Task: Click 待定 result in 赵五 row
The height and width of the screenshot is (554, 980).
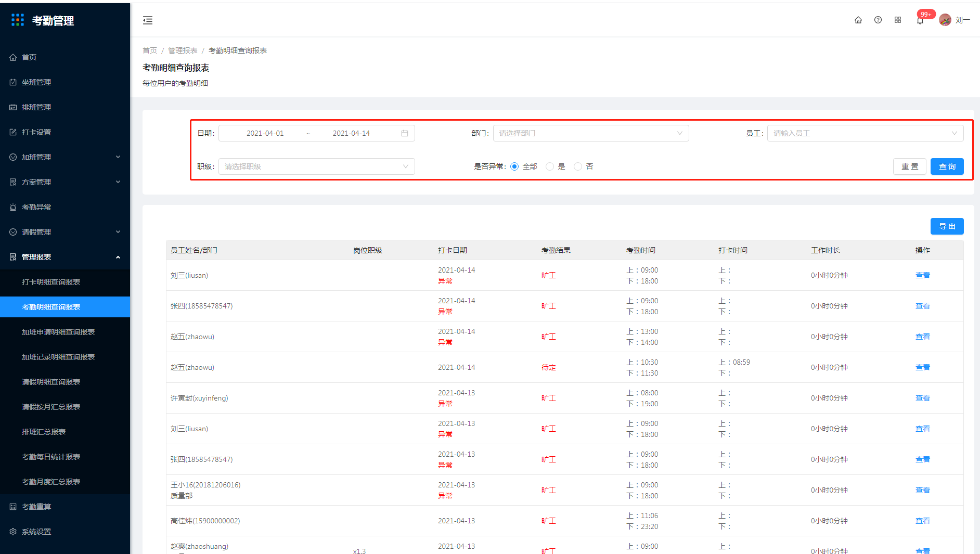Action: coord(549,367)
